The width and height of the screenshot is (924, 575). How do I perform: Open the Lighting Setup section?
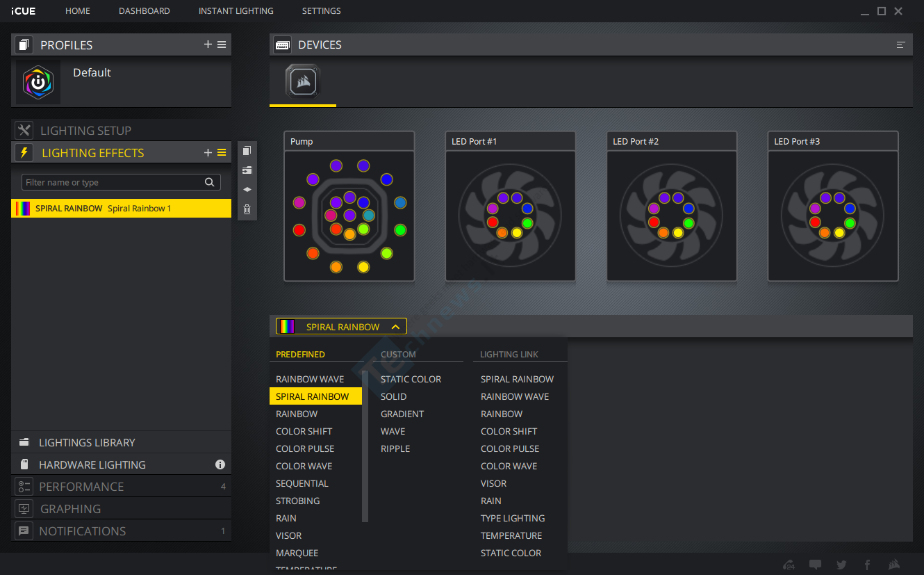(x=121, y=130)
